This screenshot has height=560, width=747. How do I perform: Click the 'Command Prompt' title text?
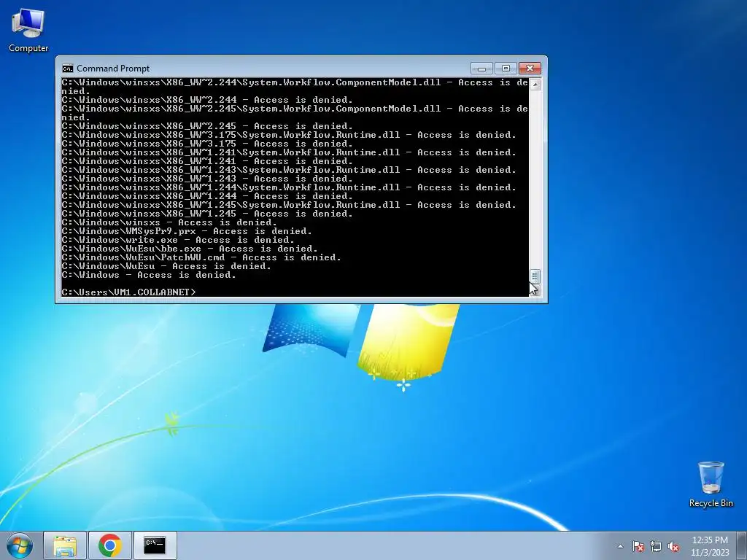pos(113,69)
